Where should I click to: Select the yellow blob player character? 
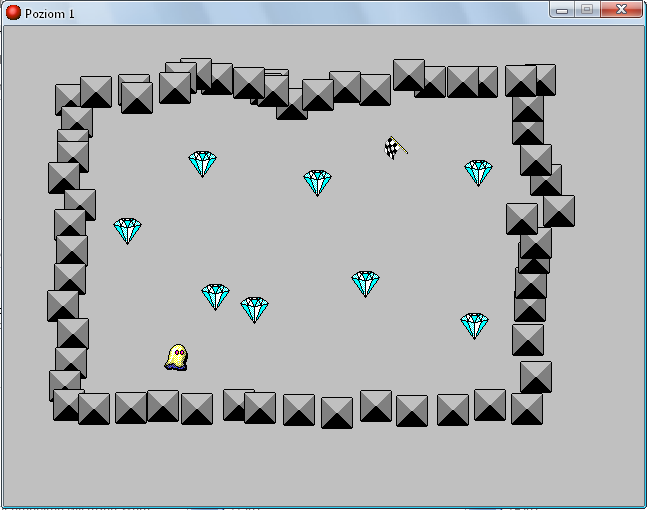[x=177, y=356]
